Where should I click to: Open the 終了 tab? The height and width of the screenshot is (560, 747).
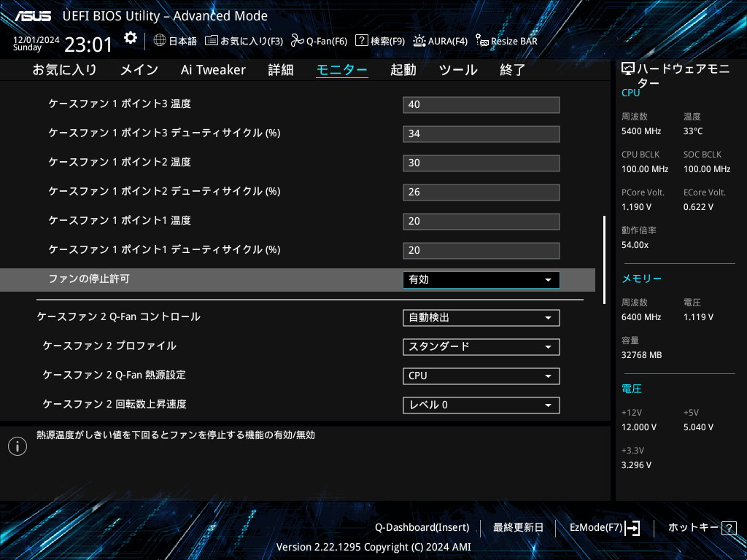(513, 70)
